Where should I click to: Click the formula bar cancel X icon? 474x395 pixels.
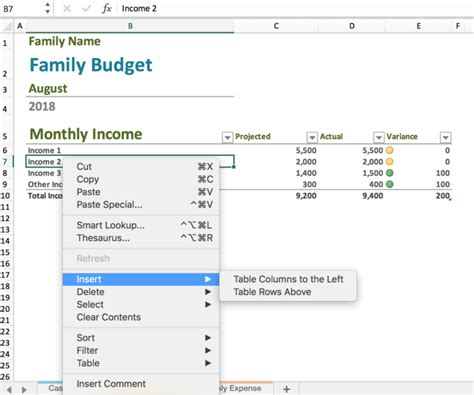67,8
